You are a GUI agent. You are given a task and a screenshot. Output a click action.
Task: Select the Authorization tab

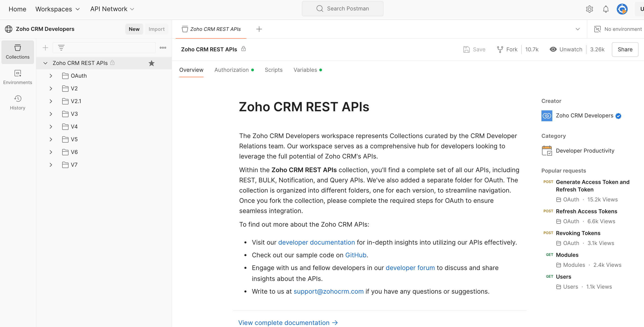coord(232,70)
